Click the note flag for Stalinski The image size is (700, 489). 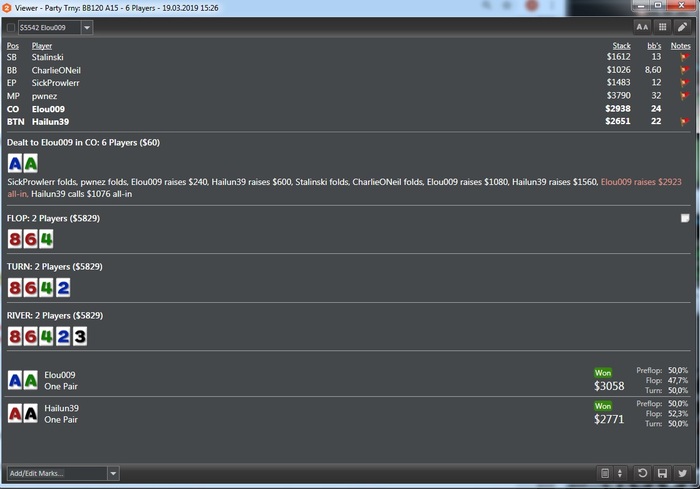pyautogui.click(x=684, y=57)
